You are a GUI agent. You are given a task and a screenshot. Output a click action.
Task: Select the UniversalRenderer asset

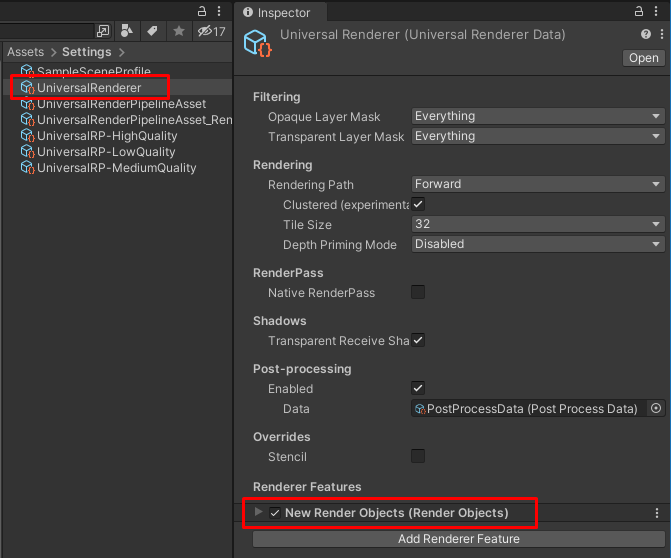pyautogui.click(x=88, y=88)
